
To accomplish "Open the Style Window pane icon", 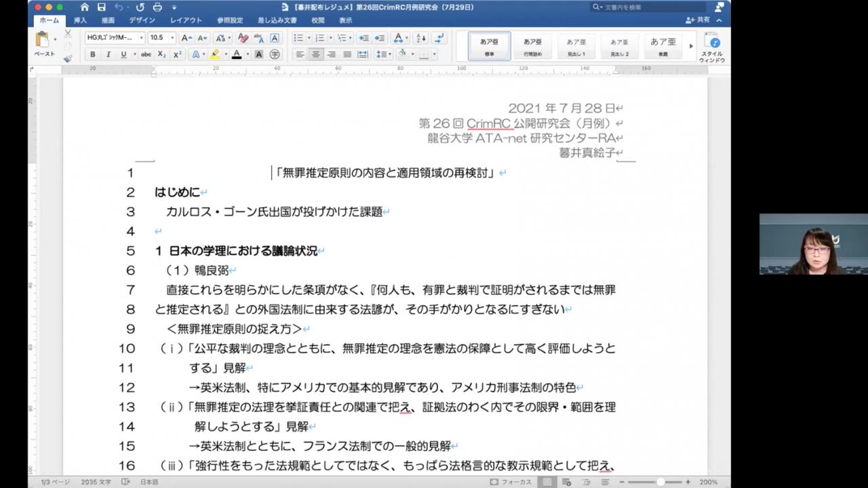I will 711,46.
